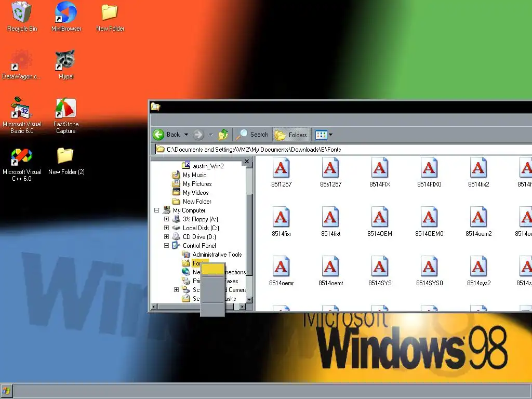Open the Views dropdown button
Viewport: 532px width, 399px height.
324,135
